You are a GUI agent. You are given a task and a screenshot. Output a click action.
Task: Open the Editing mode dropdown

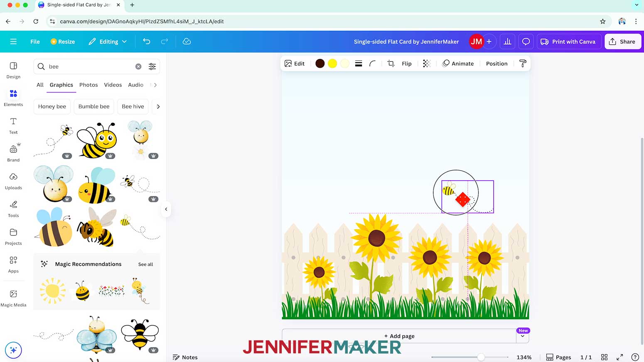pos(108,42)
